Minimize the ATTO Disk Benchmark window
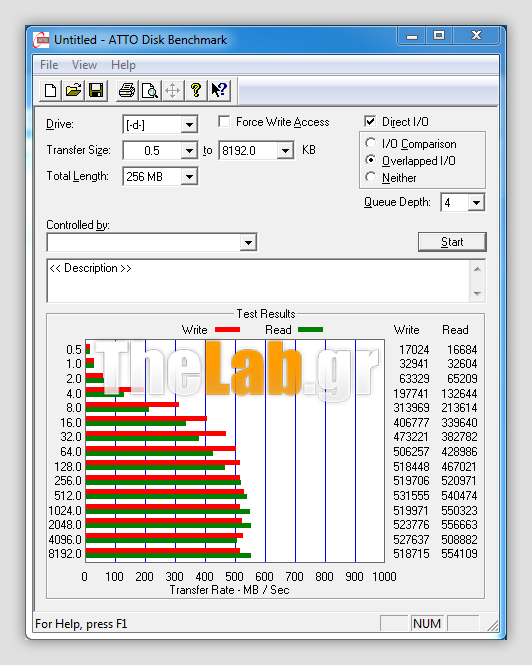Image resolution: width=532 pixels, height=665 pixels. 411,36
